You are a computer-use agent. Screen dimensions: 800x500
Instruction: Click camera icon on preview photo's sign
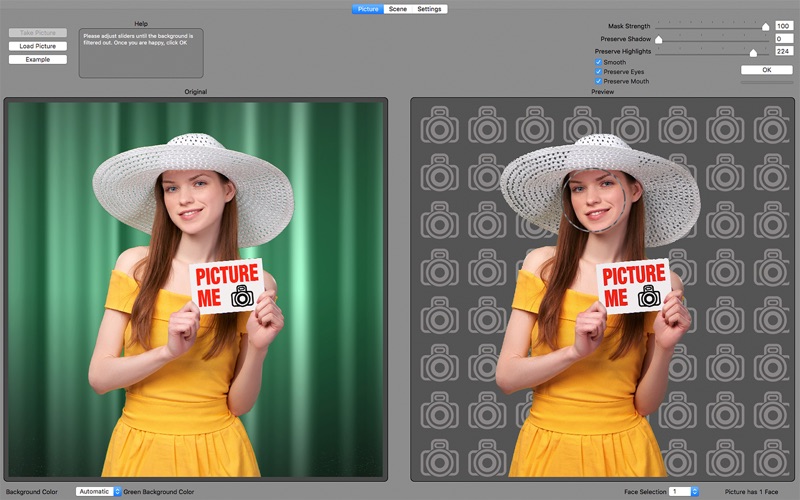[x=649, y=296]
